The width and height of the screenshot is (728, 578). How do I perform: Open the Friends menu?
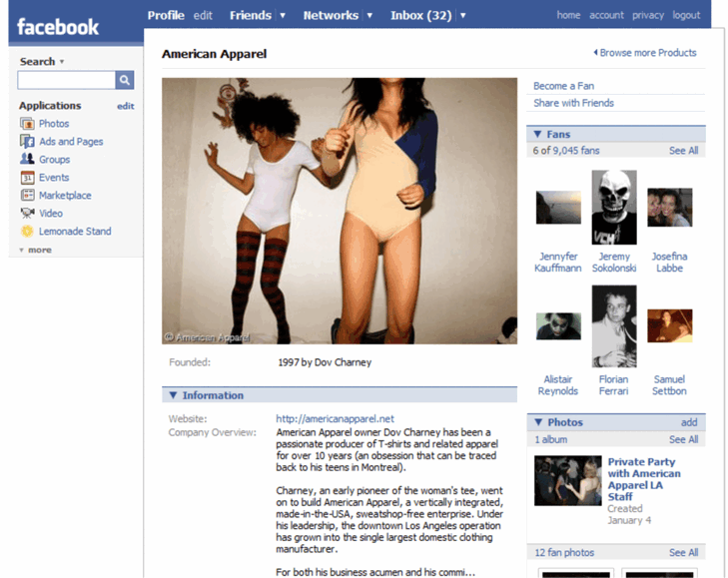coord(251,15)
